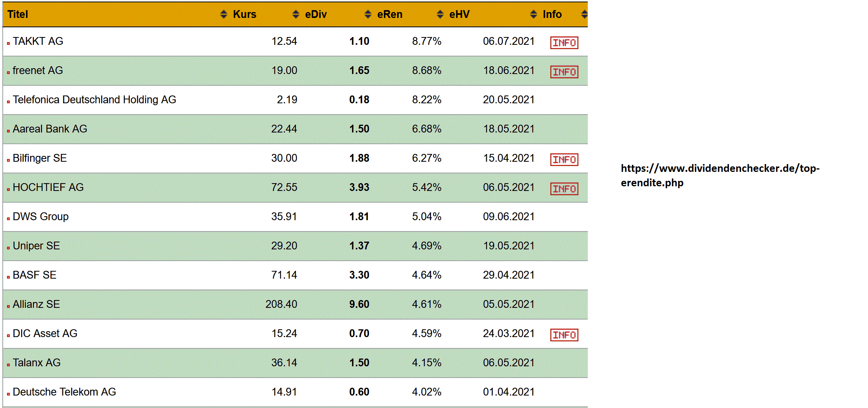Select the Kurs value 2.19
This screenshot has height=408, width=868.
coord(287,100)
